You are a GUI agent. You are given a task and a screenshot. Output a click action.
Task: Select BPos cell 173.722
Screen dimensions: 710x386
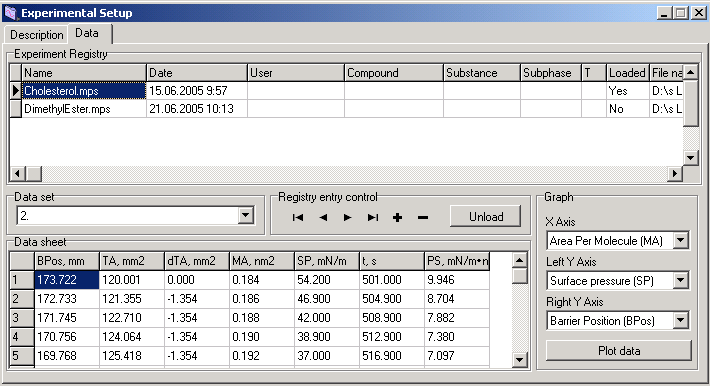coord(67,280)
